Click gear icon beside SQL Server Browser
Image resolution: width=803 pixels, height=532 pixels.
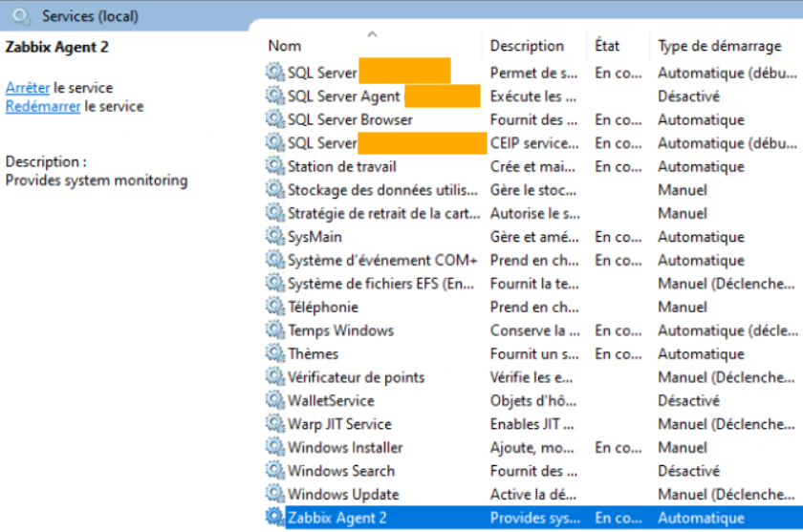click(275, 119)
